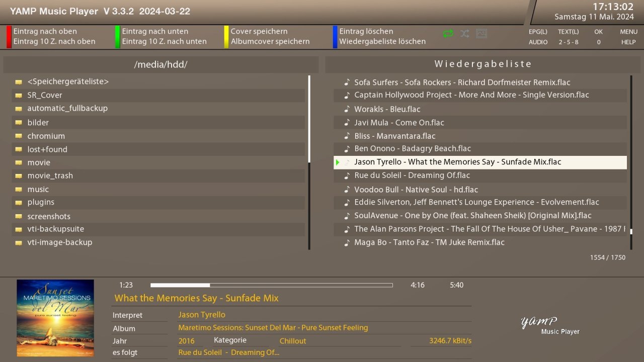Image resolution: width=644 pixels, height=362 pixels.
Task: Click the green color key bar
Action: coord(117,37)
